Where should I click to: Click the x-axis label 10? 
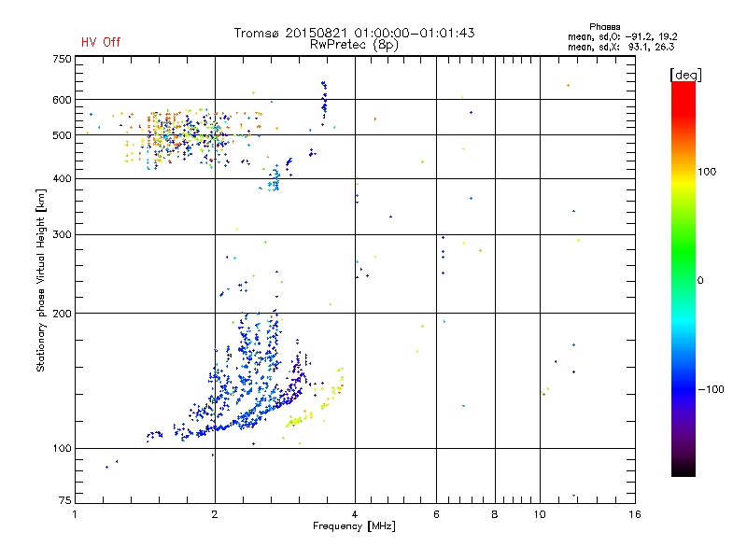(x=540, y=514)
